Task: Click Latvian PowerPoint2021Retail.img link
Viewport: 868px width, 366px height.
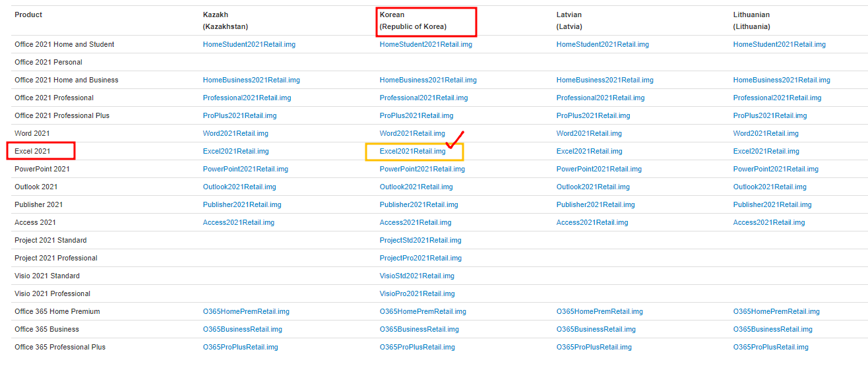Action: click(599, 169)
